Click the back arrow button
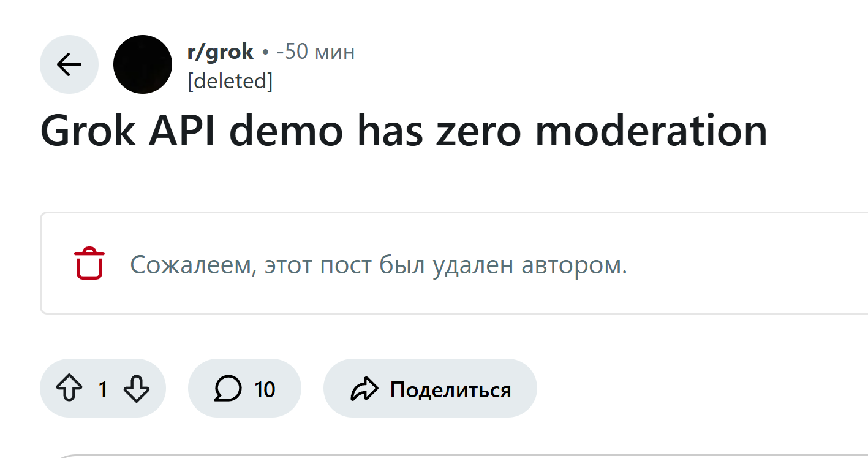The image size is (868, 458). (69, 64)
